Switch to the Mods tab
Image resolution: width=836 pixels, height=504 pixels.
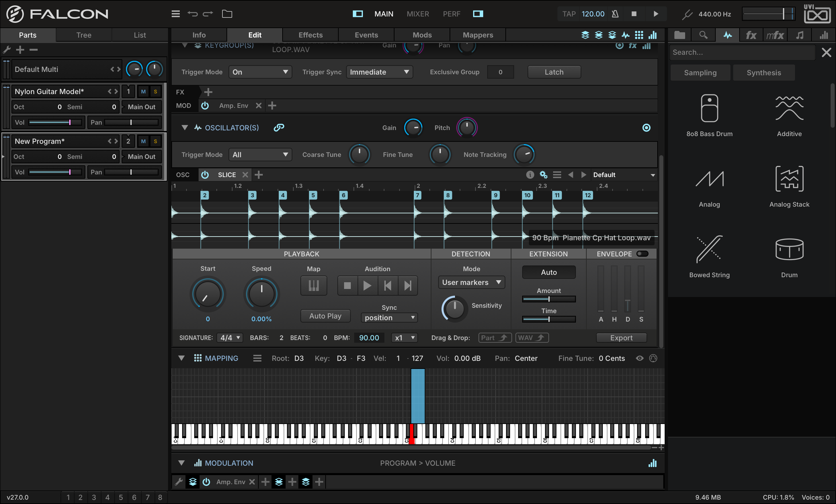coord(422,35)
